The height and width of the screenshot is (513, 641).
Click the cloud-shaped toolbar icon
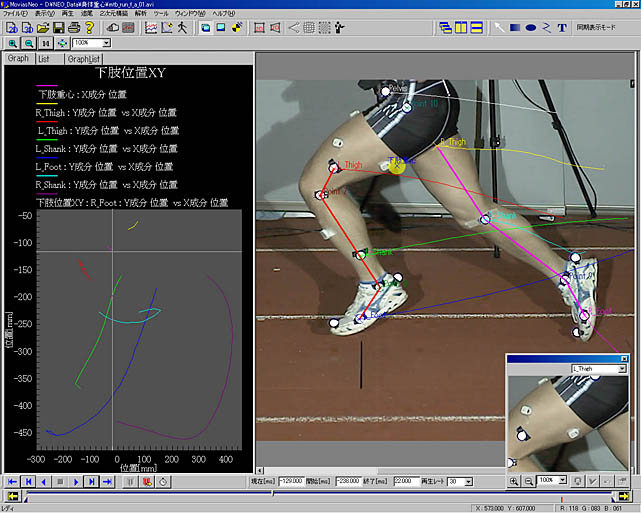pos(112,28)
